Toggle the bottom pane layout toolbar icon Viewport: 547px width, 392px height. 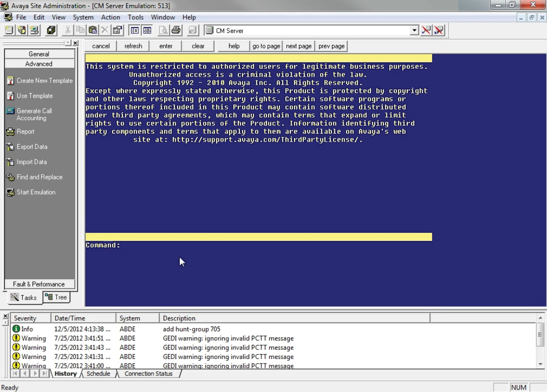click(x=147, y=31)
